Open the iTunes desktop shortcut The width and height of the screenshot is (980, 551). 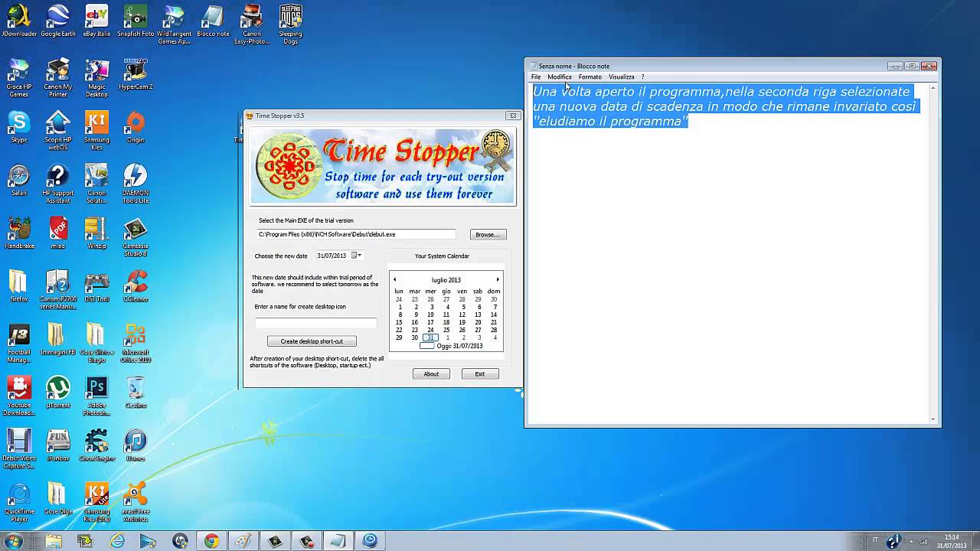click(x=136, y=445)
